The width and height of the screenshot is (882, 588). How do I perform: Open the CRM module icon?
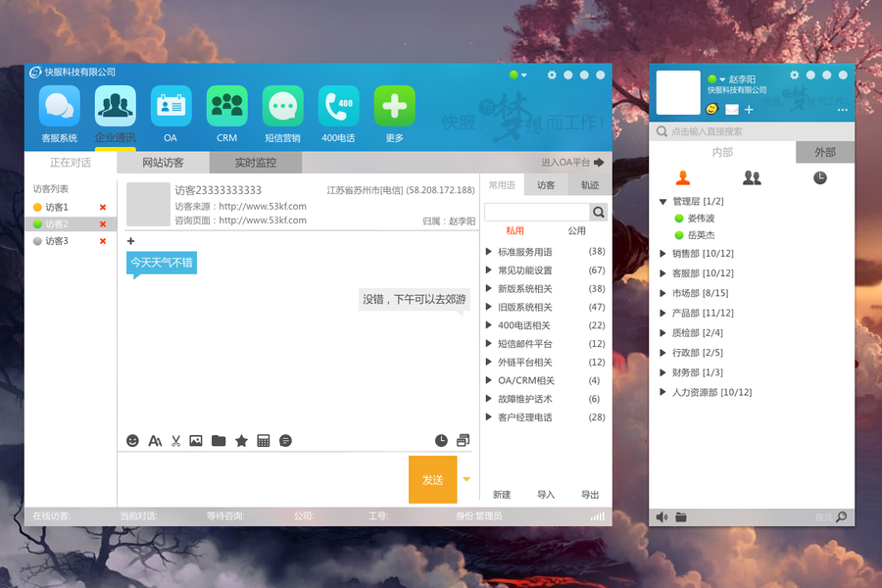226,106
